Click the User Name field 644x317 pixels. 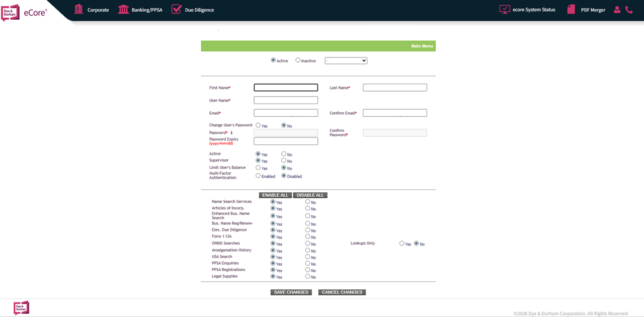[x=286, y=100]
